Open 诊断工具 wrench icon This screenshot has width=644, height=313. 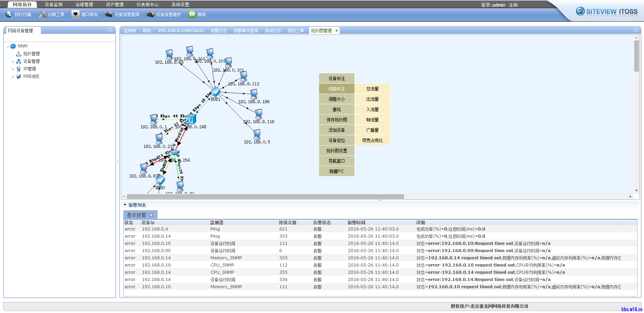click(x=42, y=14)
